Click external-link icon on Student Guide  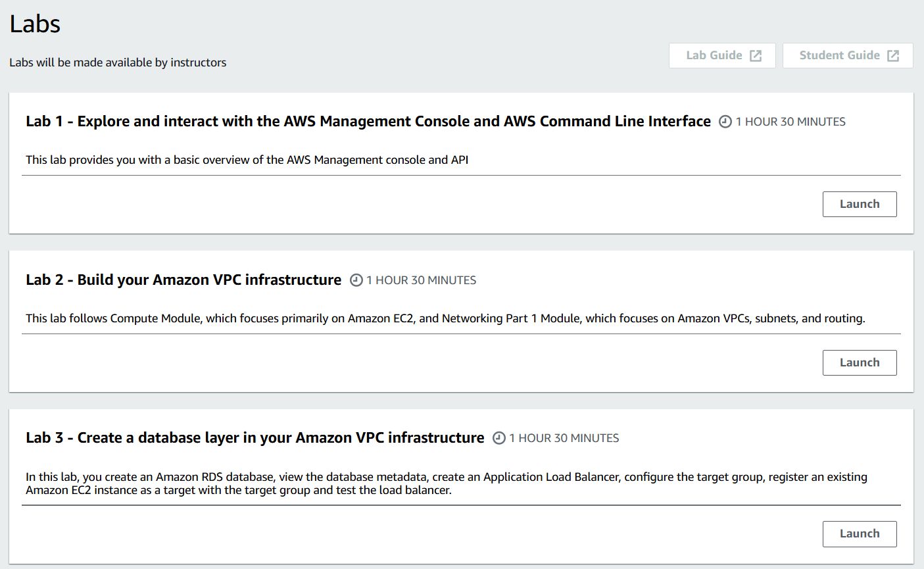(893, 56)
